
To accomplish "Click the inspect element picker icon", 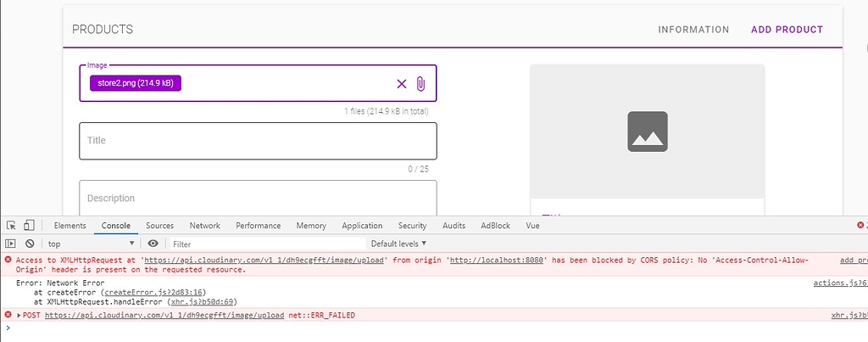I will point(11,226).
